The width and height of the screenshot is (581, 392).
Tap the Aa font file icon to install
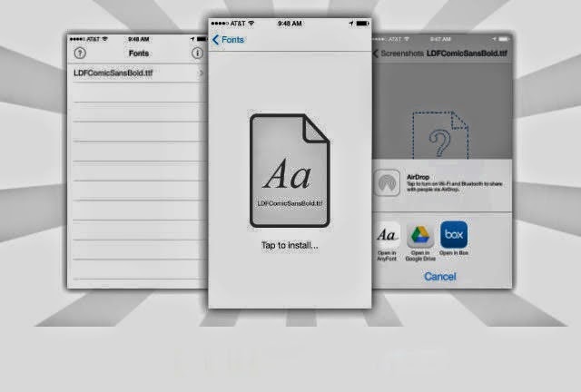tap(290, 171)
